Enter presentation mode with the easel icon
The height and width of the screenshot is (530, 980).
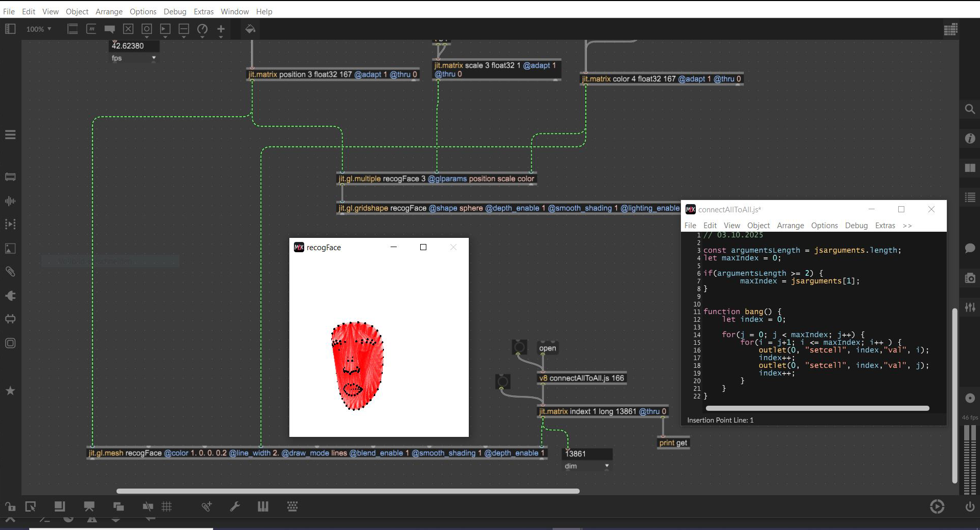(89, 506)
